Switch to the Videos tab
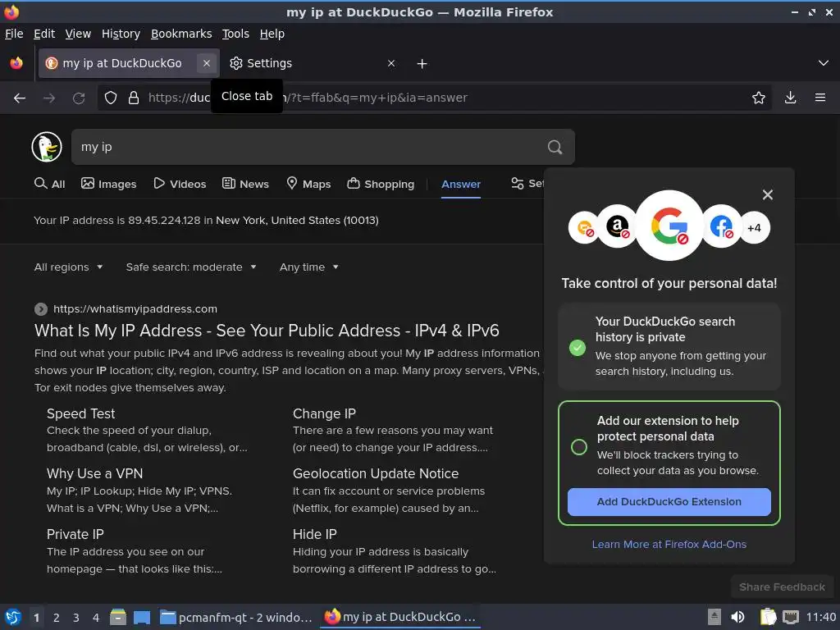Image resolution: width=840 pixels, height=630 pixels. click(x=180, y=184)
